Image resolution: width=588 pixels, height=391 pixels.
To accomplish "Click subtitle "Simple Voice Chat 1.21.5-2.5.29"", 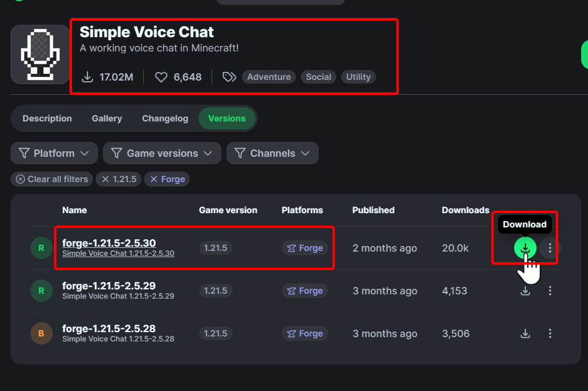I will [118, 296].
